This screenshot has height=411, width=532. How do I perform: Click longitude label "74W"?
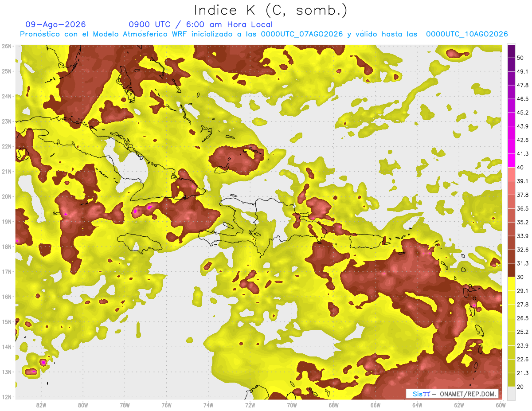coord(208,405)
